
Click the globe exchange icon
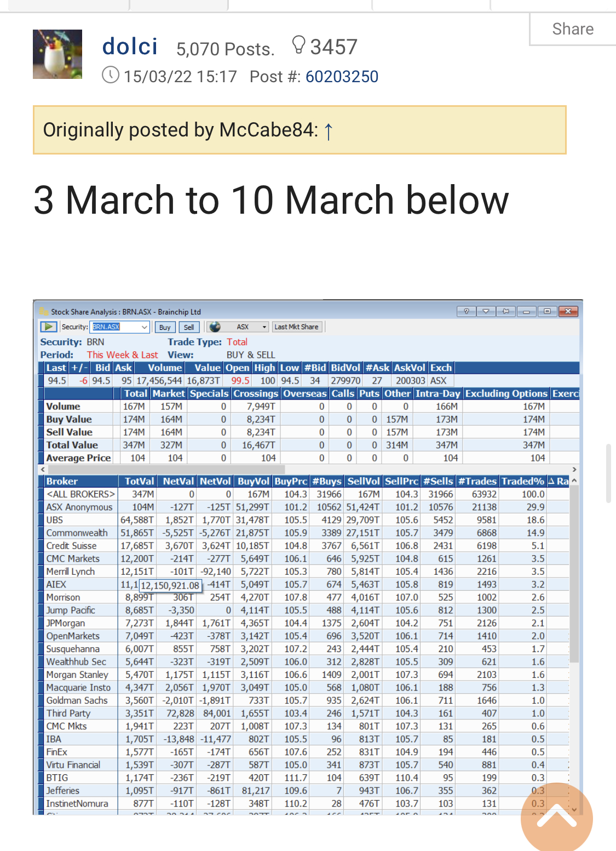pos(215,327)
